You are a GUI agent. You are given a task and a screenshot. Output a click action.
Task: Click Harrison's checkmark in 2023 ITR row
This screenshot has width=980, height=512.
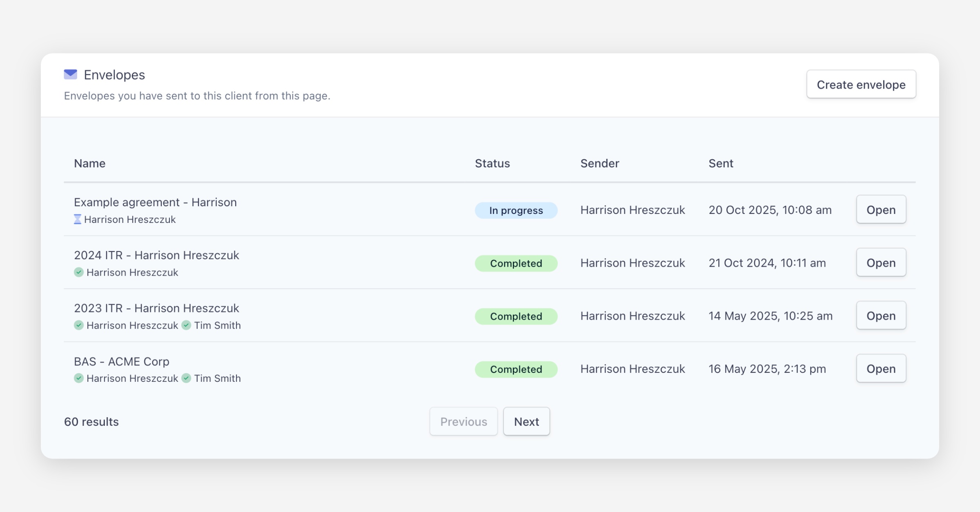coord(79,325)
